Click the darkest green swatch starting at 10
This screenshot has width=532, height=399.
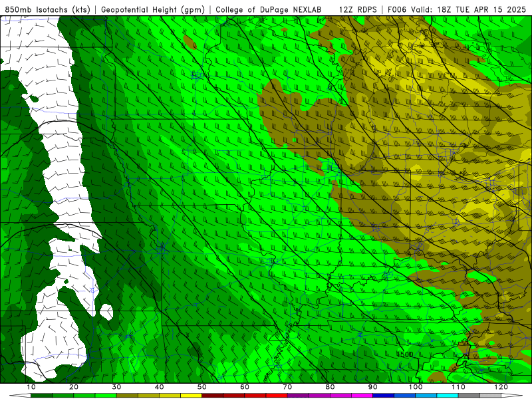(41, 396)
